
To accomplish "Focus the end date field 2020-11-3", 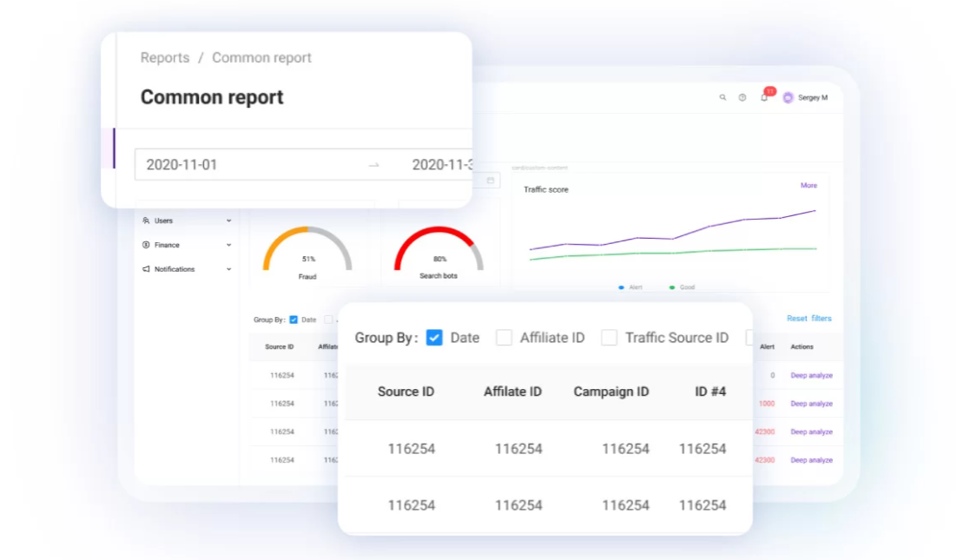I will (442, 164).
